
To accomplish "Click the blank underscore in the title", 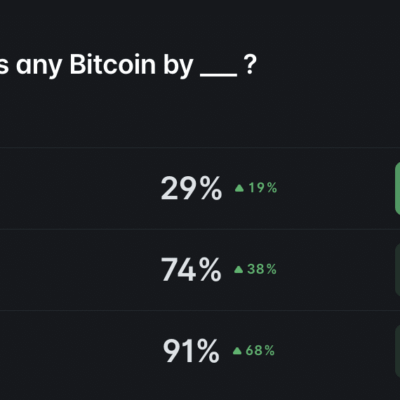I will pyautogui.click(x=219, y=75).
